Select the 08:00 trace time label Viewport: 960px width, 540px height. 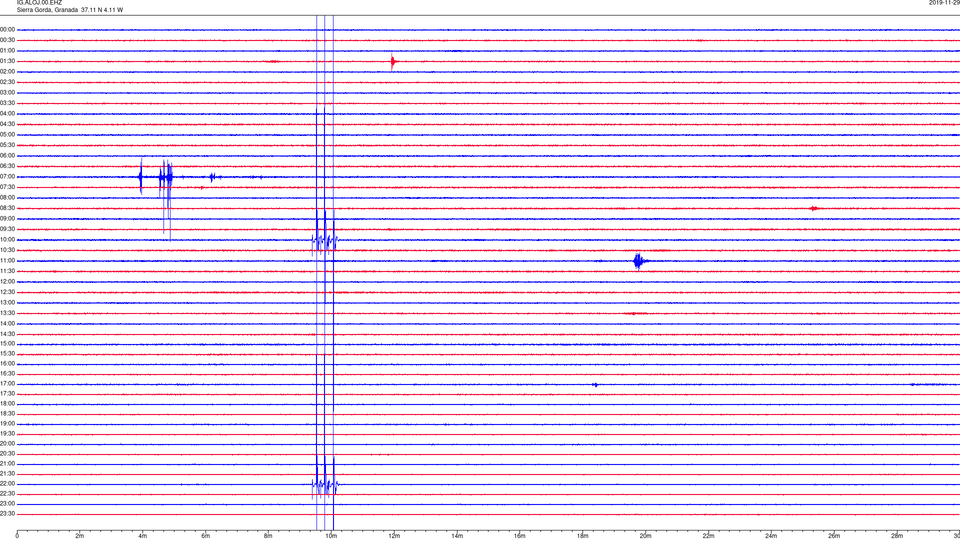[x=7, y=197]
